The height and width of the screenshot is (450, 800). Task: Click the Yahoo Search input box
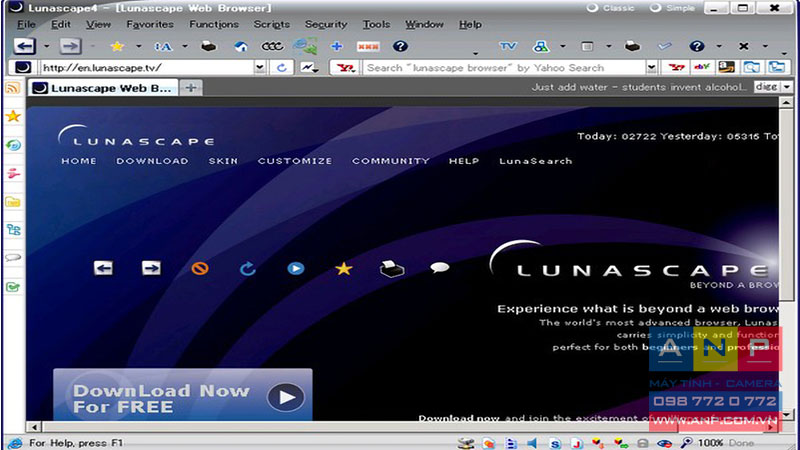pyautogui.click(x=504, y=67)
